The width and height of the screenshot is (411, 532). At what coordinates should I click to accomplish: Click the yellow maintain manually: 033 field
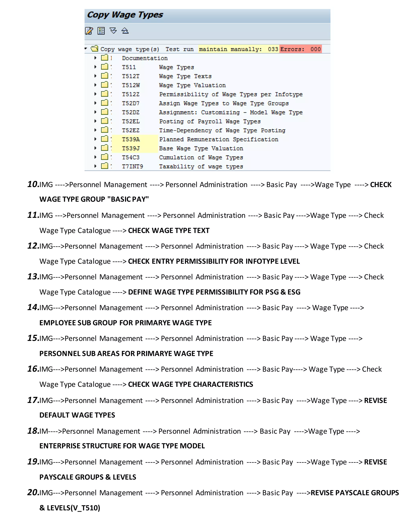pyautogui.click(x=239, y=49)
